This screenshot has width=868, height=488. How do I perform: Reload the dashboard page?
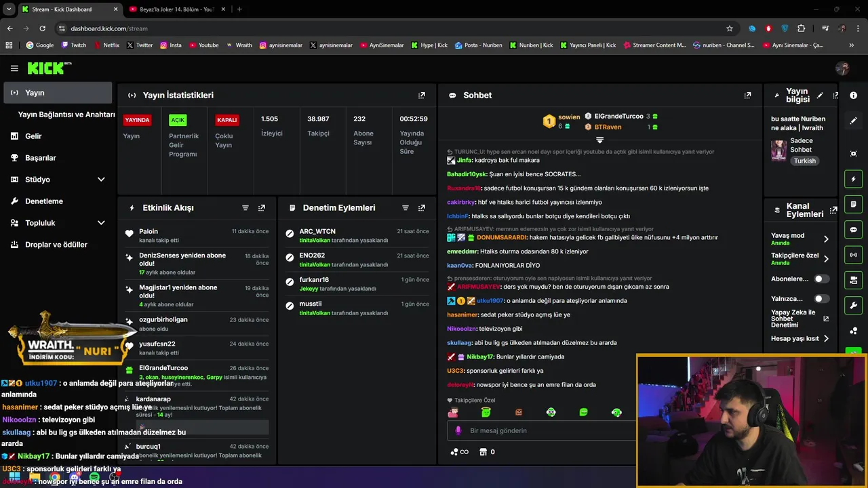[42, 28]
